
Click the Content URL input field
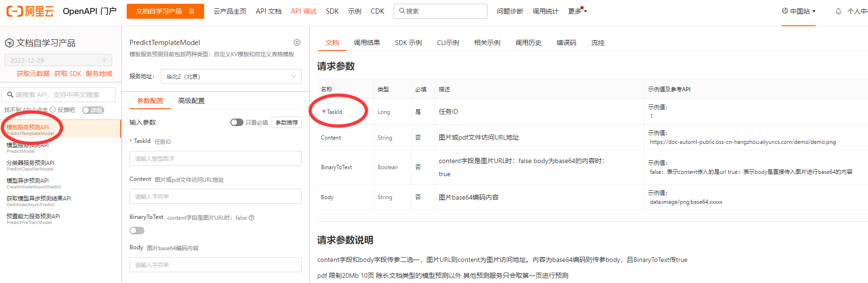(x=215, y=196)
